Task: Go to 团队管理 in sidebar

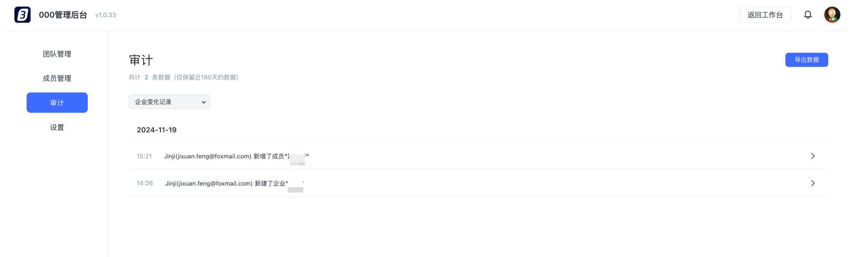Action: (57, 54)
